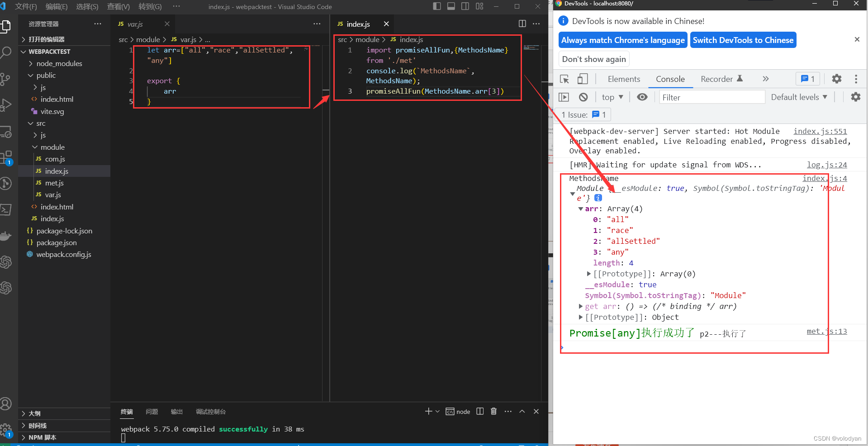
Task: Open the Explorer view in activity bar
Action: 5,26
